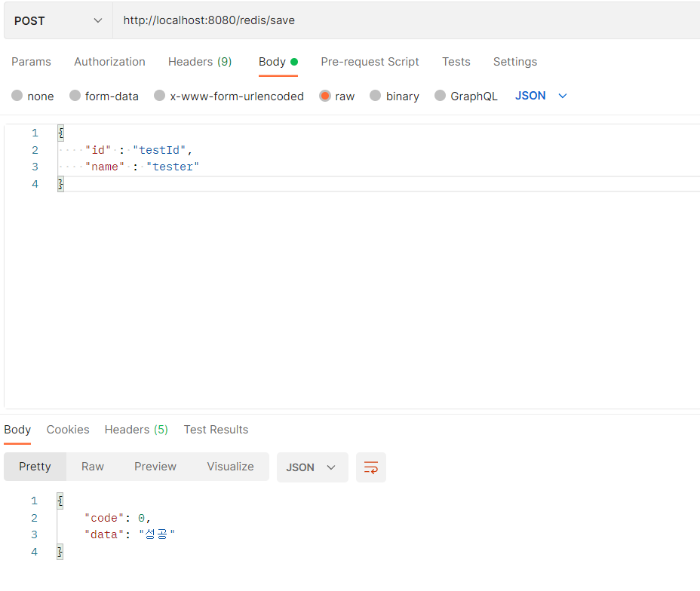Open the Test Results response tab
Viewport: 700px width, 591px height.
(216, 430)
